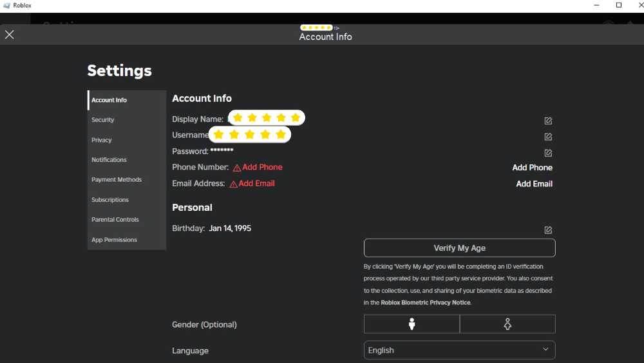Edit the Username with pencil icon

tap(548, 137)
